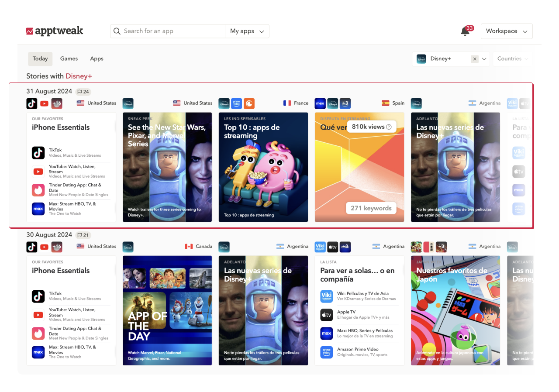
Task: Click in the Search for an app field
Action: coord(168,31)
